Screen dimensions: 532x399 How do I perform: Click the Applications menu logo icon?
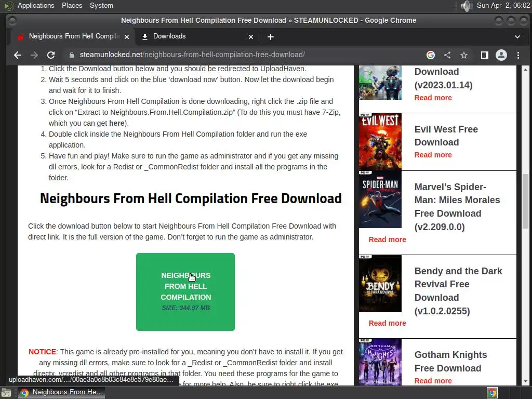pos(9,6)
